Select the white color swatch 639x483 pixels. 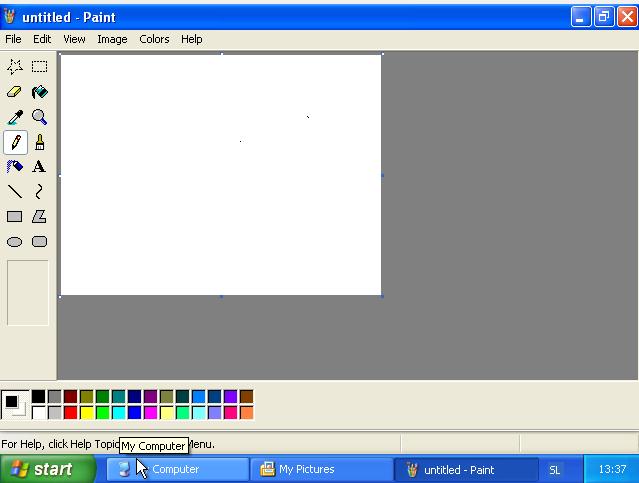(39, 412)
